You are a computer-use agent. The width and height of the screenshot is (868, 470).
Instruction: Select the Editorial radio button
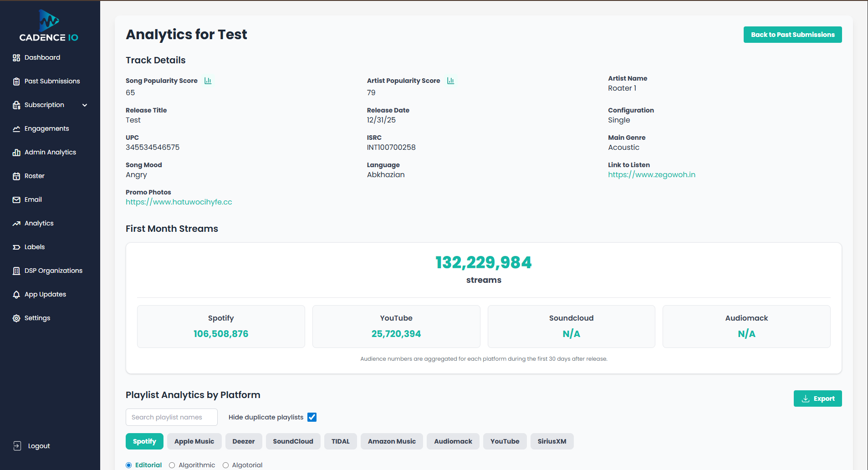pos(129,465)
